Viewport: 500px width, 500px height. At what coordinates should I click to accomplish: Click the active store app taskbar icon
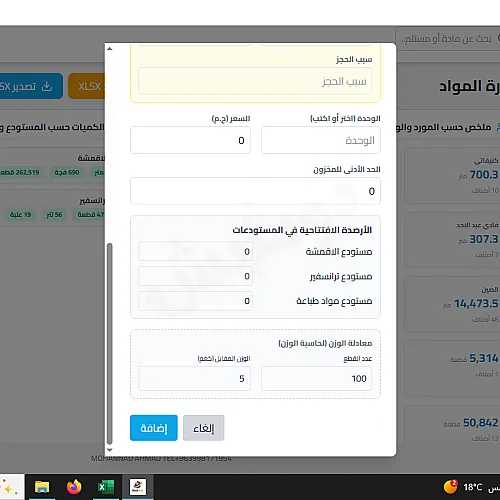pos(138,487)
